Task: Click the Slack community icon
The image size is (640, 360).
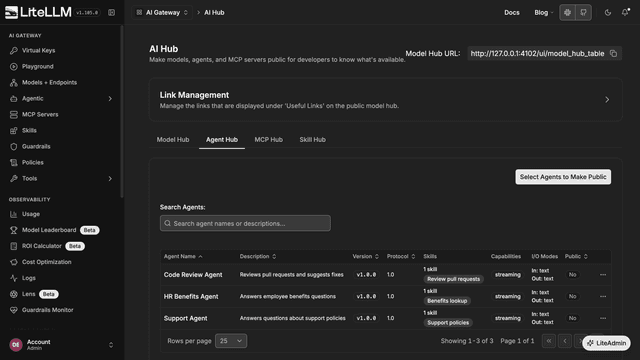Action: (567, 13)
